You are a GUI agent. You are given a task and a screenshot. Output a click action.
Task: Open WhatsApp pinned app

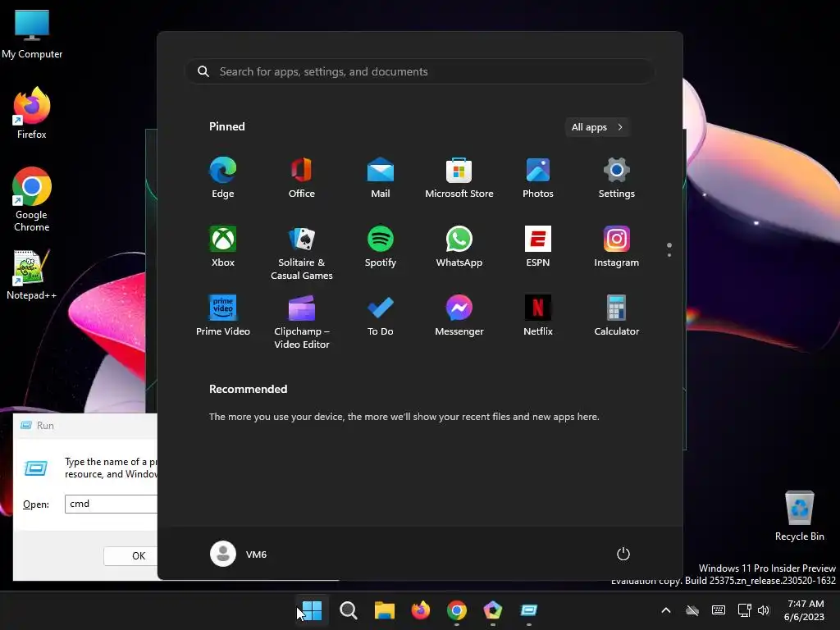point(459,247)
